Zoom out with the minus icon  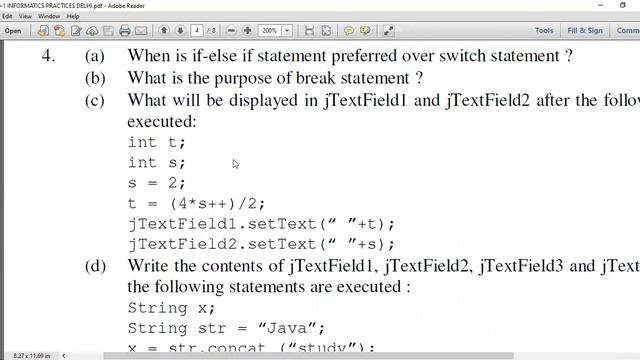point(231,31)
